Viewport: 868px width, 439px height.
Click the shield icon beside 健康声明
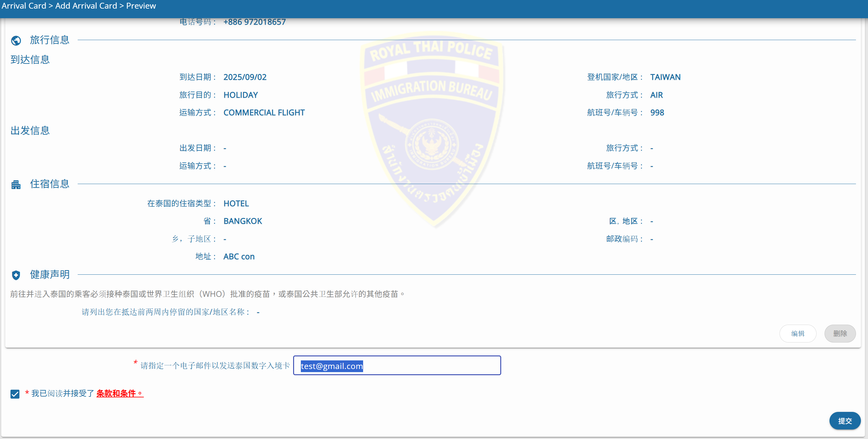tap(16, 275)
